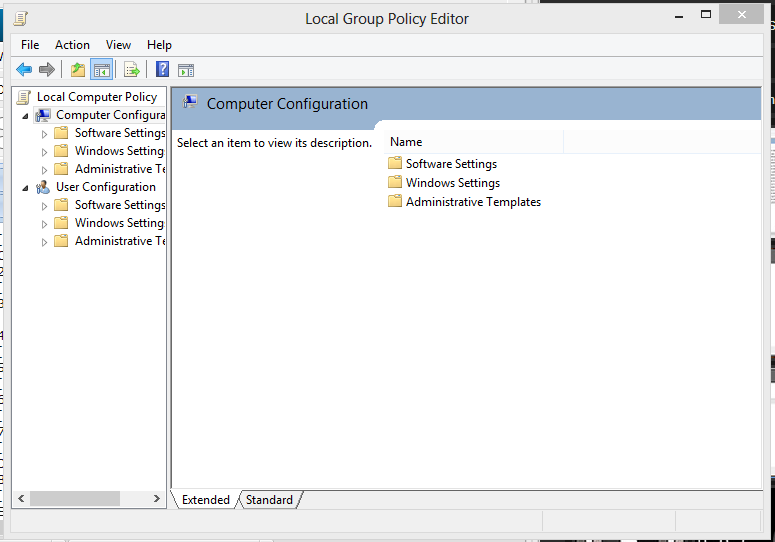
Task: Open the Action menu
Action: click(72, 45)
